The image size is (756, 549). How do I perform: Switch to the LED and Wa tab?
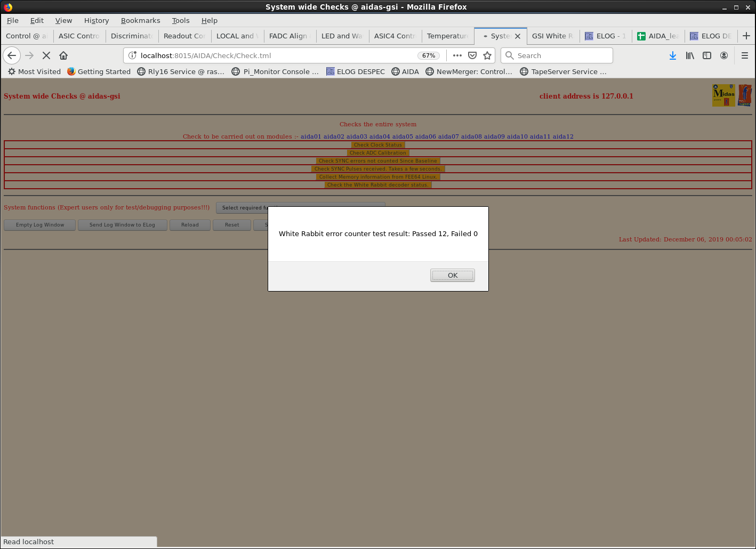(x=343, y=36)
